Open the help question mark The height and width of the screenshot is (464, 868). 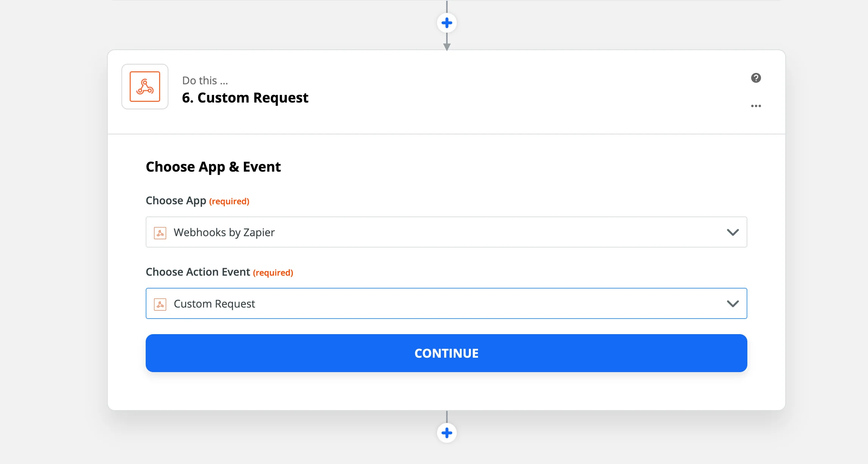point(756,78)
